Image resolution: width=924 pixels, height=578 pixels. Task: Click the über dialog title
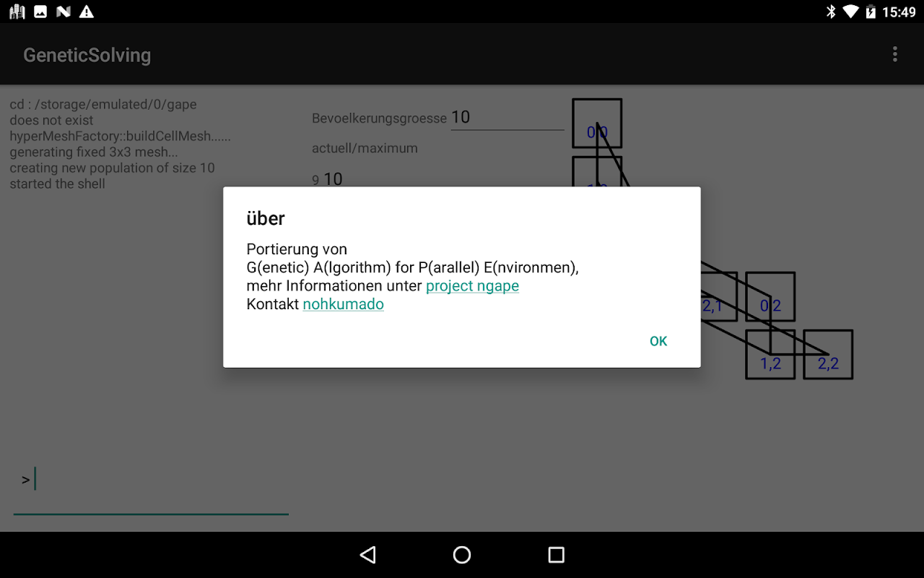pyautogui.click(x=266, y=218)
